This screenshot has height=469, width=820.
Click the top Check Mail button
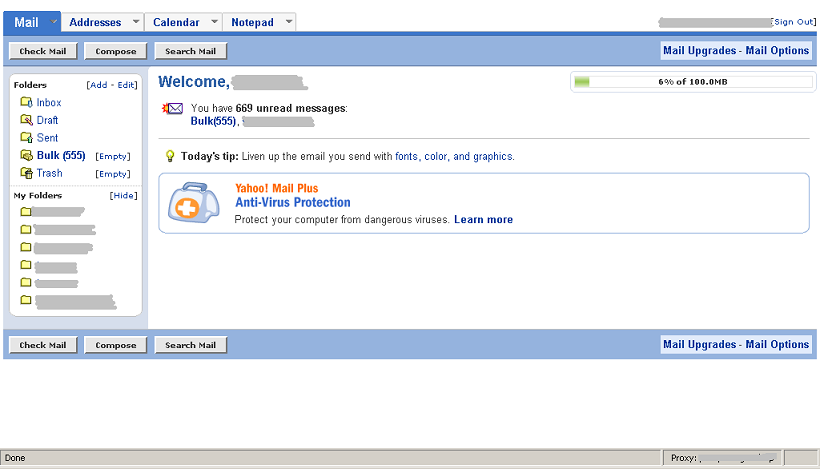pyautogui.click(x=43, y=51)
